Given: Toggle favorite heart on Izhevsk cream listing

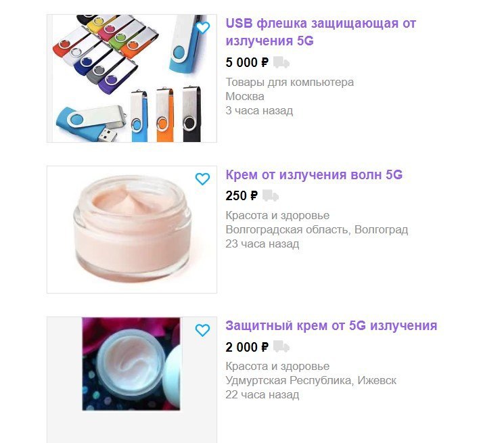Looking at the screenshot, I should click(202, 330).
